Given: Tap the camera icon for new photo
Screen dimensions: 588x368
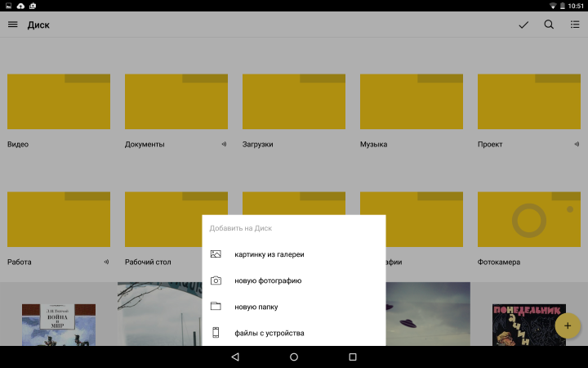Looking at the screenshot, I should pos(216,280).
